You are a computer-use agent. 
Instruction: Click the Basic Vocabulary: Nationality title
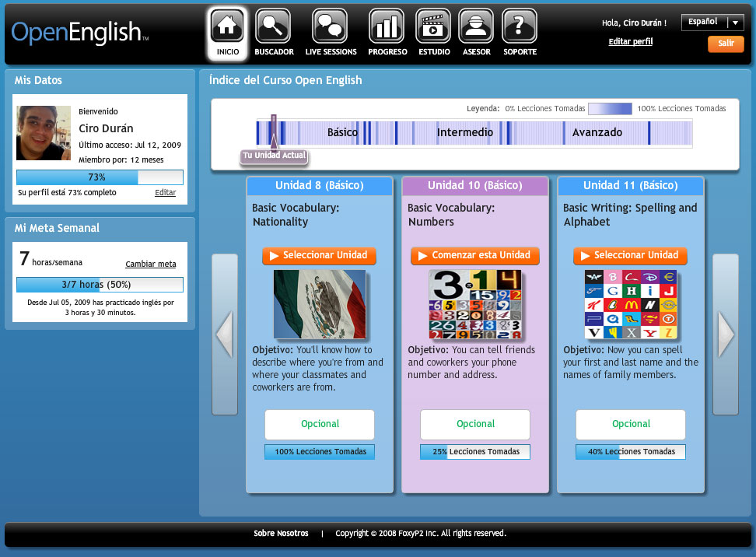pyautogui.click(x=296, y=215)
